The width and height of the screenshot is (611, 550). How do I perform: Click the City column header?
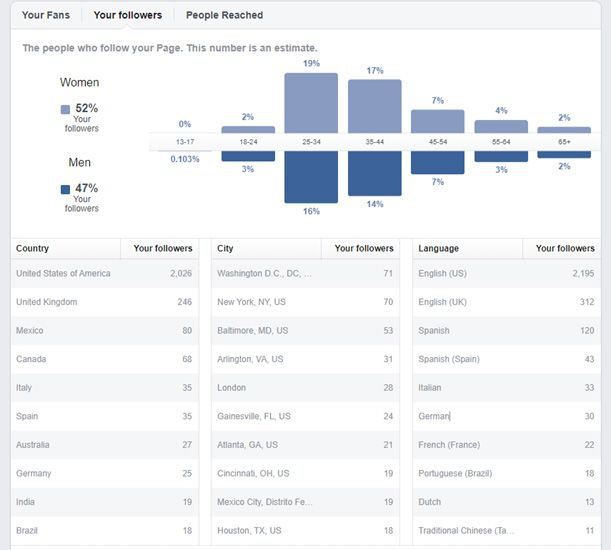pyautogui.click(x=226, y=248)
